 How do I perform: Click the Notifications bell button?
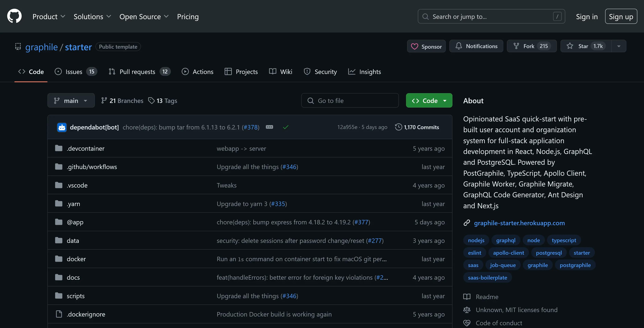click(x=476, y=46)
